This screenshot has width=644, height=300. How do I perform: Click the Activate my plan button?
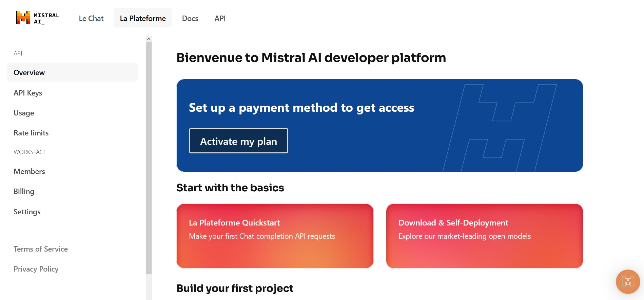point(238,141)
